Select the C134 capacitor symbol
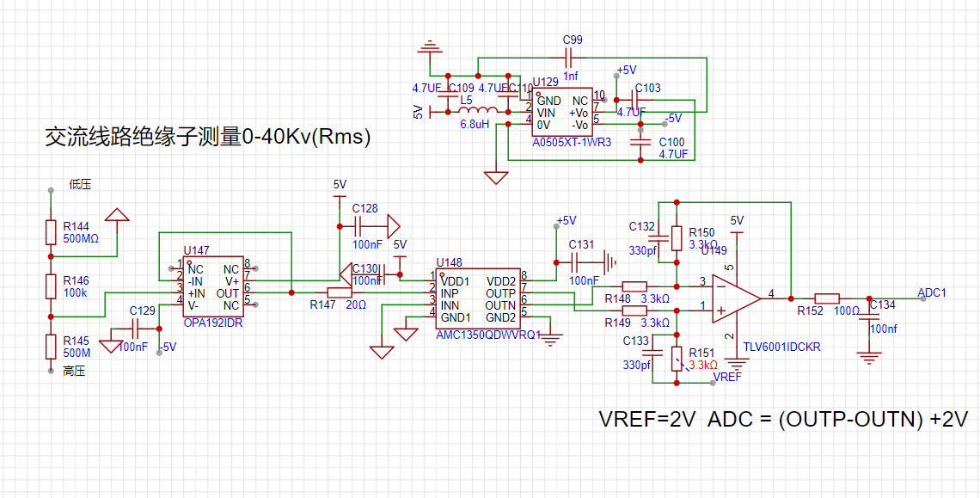980x498 pixels. tap(869, 317)
